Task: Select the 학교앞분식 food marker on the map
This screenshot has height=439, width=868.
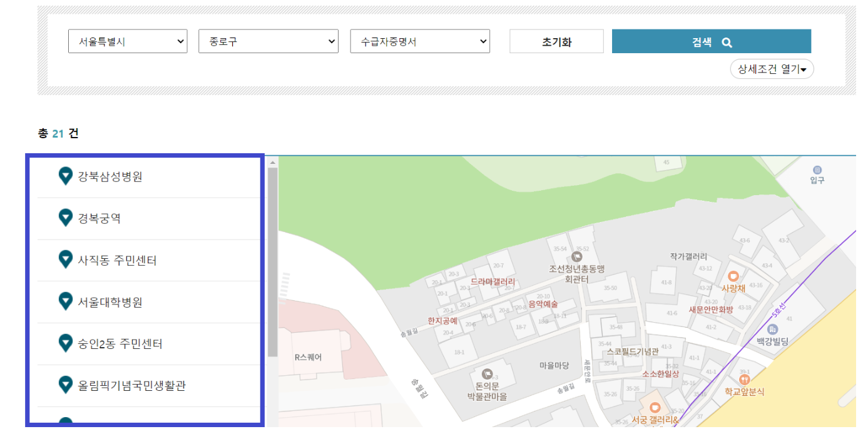Action: [x=743, y=378]
